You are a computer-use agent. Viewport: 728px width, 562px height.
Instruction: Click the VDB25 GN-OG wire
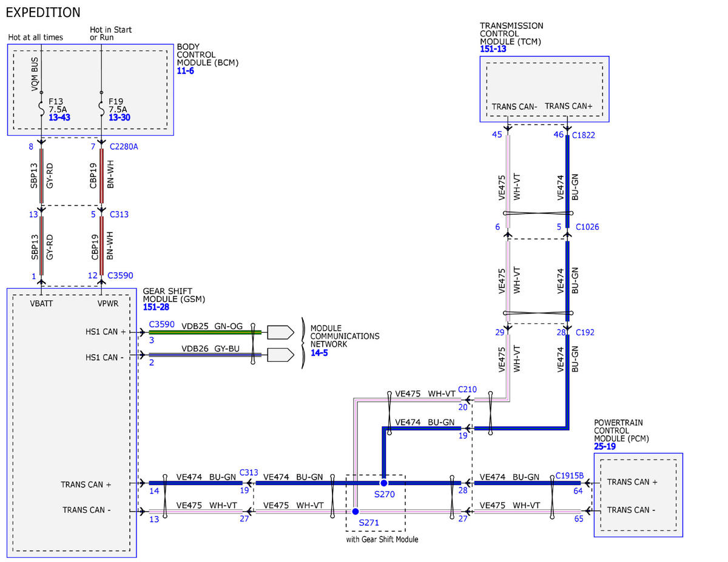(205, 332)
